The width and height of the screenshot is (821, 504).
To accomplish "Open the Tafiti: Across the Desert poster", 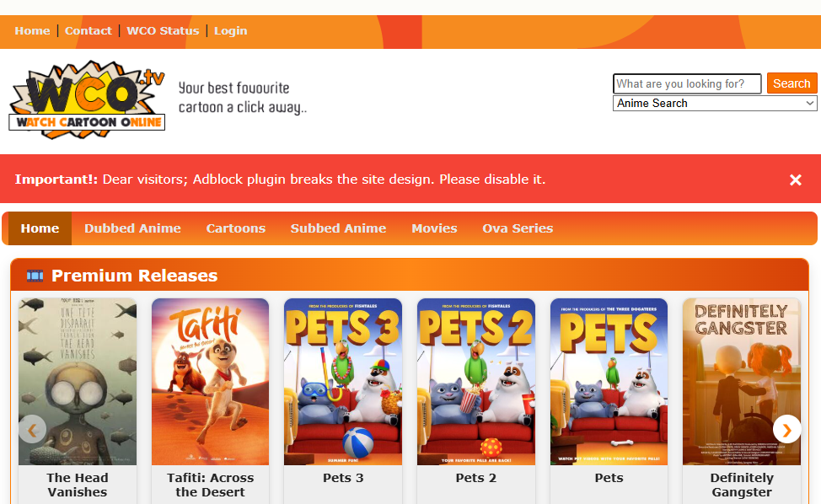I will (x=210, y=381).
